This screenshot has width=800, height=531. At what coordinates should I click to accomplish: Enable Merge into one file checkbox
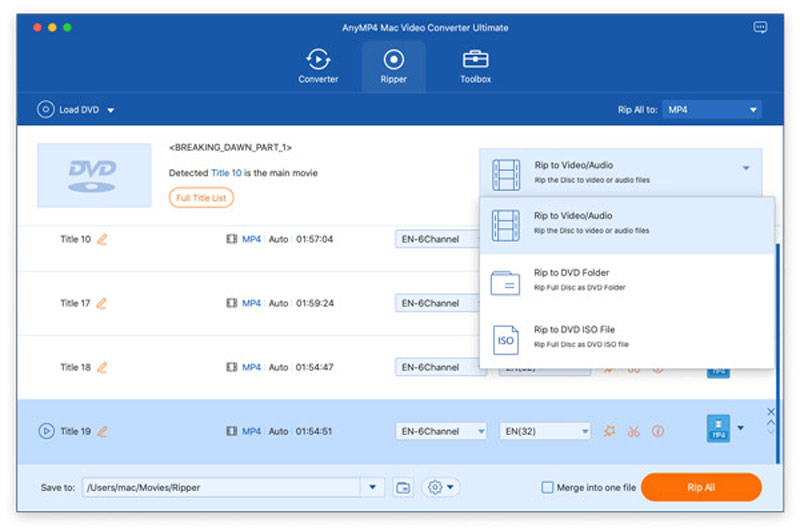point(547,487)
